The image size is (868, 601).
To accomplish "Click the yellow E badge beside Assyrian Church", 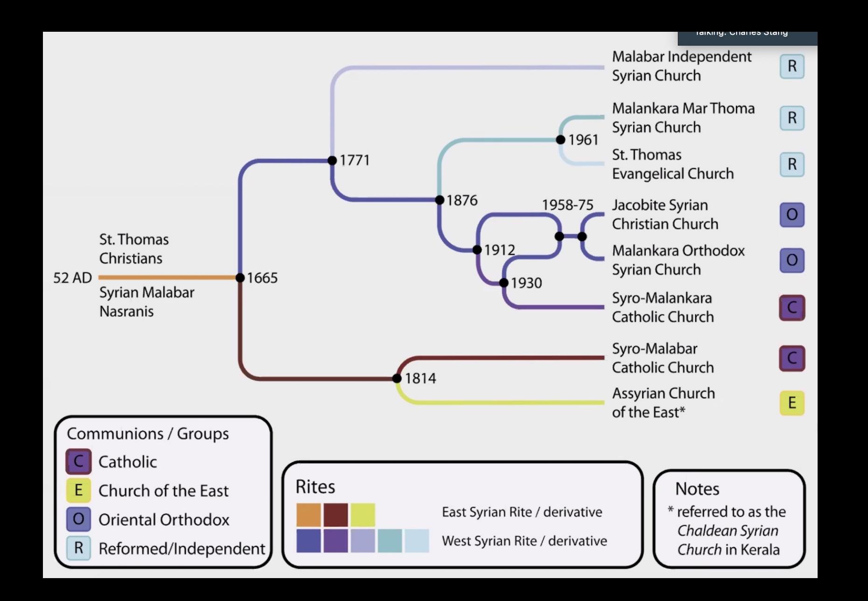I will [791, 403].
